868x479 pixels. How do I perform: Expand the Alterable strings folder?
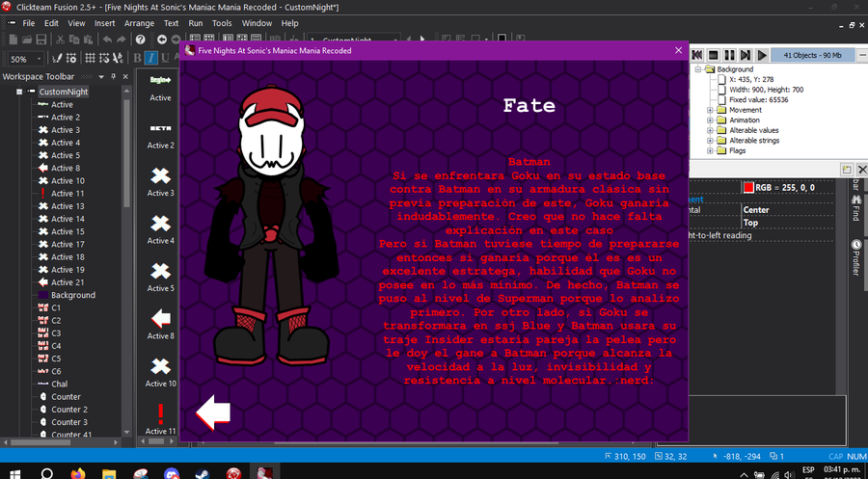[x=710, y=141]
